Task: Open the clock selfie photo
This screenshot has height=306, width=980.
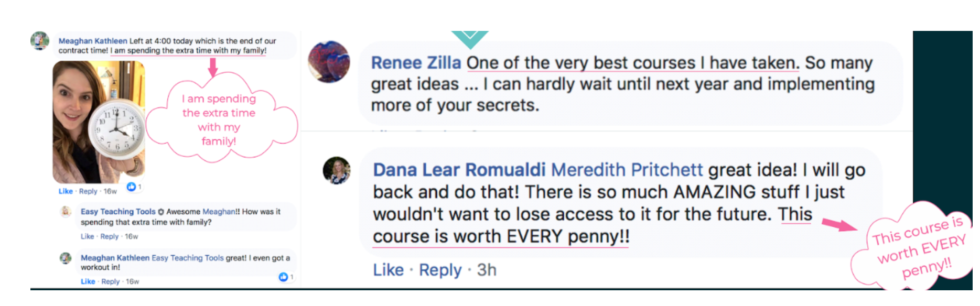Action: point(99,122)
